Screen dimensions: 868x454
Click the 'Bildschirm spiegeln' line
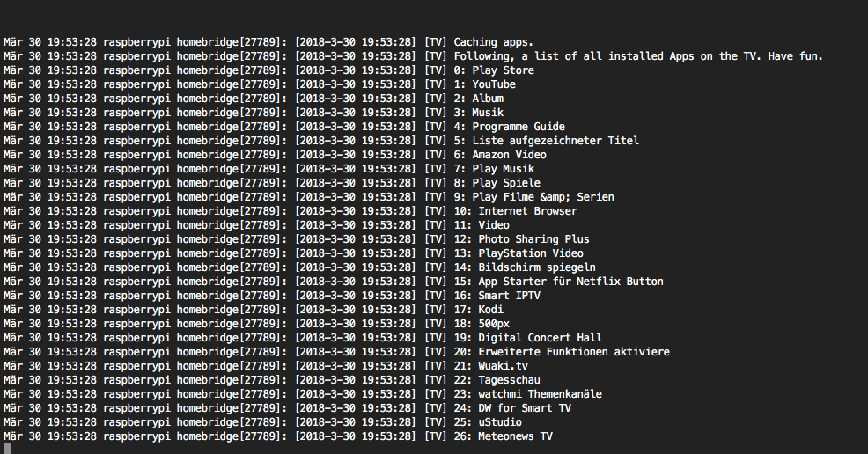537,267
